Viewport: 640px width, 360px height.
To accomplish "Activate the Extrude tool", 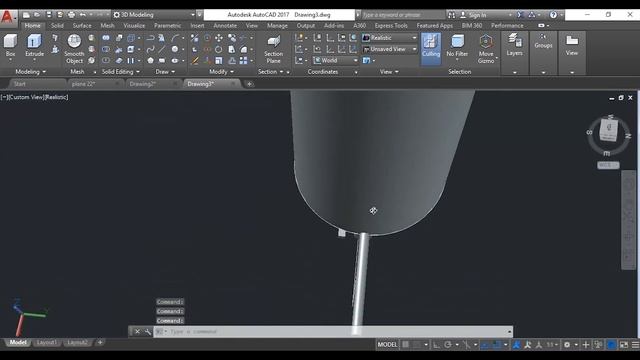I will [x=34, y=46].
